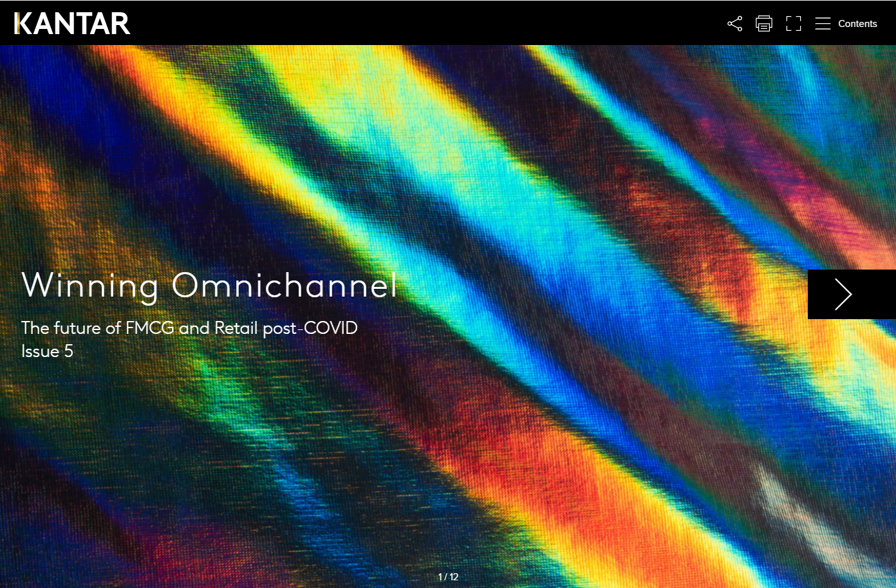Click the Kantar logo
Screen dimensions: 896x588
[x=72, y=24]
